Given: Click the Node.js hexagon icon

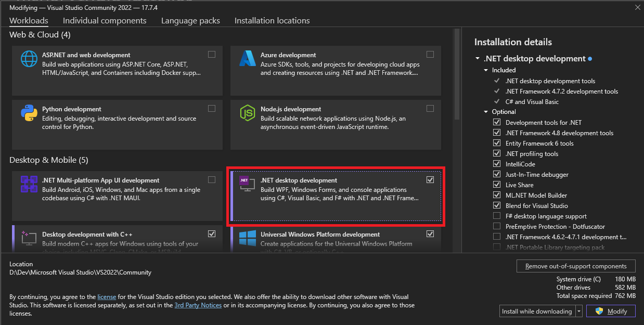Looking at the screenshot, I should pos(247,113).
